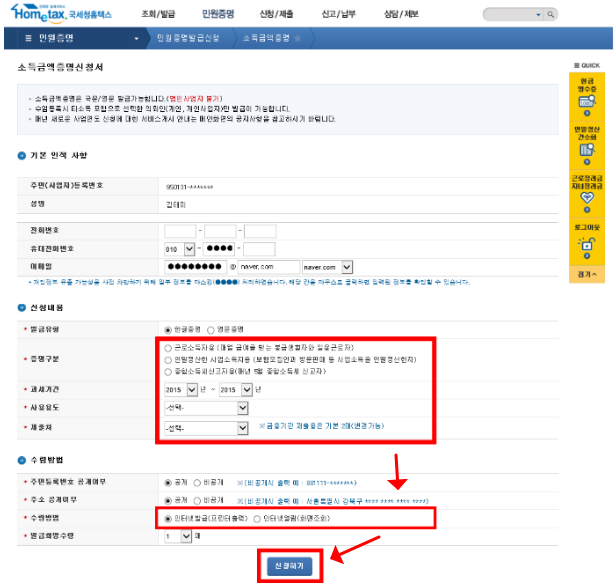The width and height of the screenshot is (615, 585).
Task: Click the 성명 value 김태희
Action: tap(176, 205)
